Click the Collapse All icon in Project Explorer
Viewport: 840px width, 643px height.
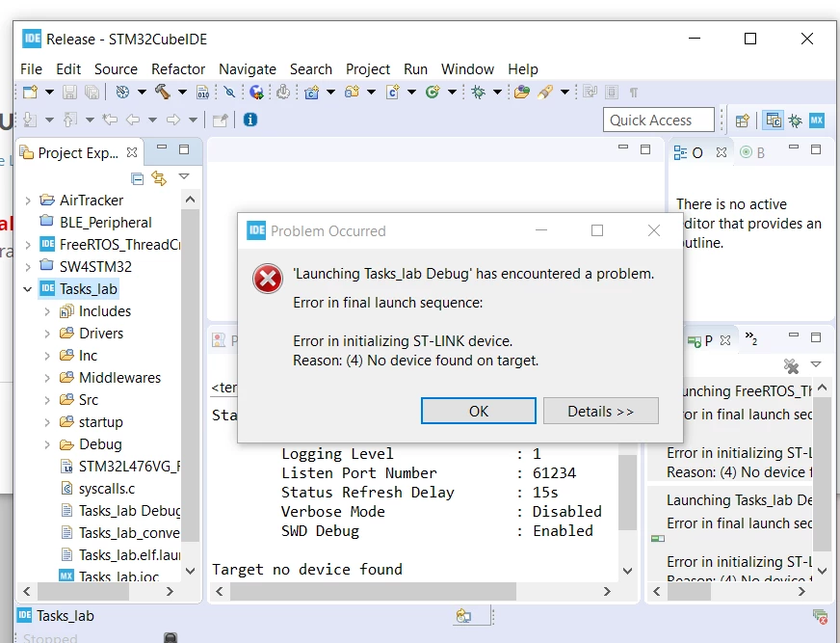click(138, 178)
